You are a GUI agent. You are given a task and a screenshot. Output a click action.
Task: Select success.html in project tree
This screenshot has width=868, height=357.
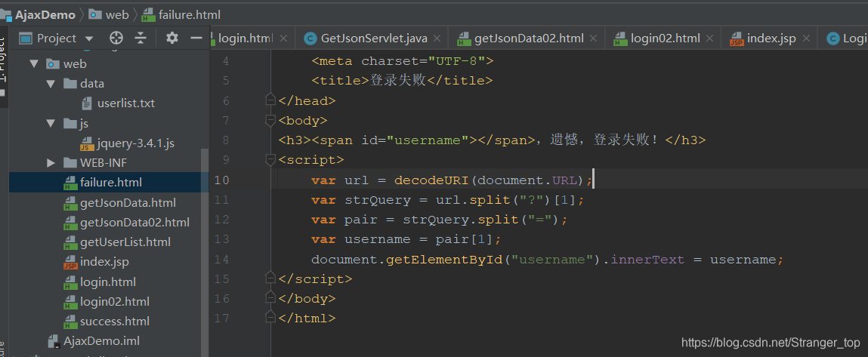tap(115, 322)
